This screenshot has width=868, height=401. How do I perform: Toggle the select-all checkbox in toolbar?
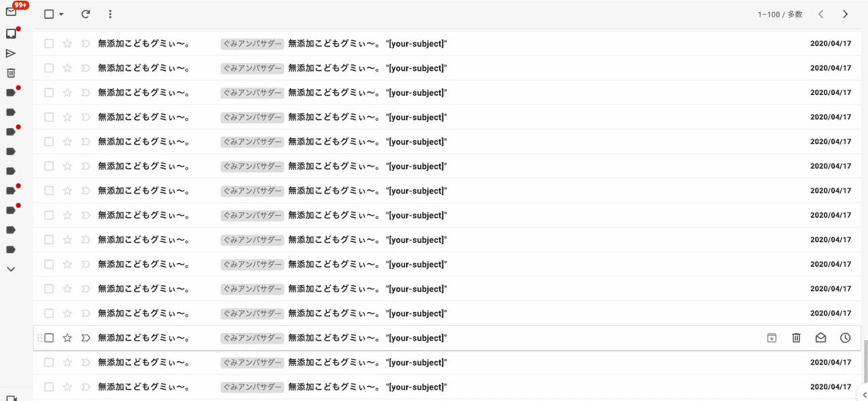(x=49, y=14)
